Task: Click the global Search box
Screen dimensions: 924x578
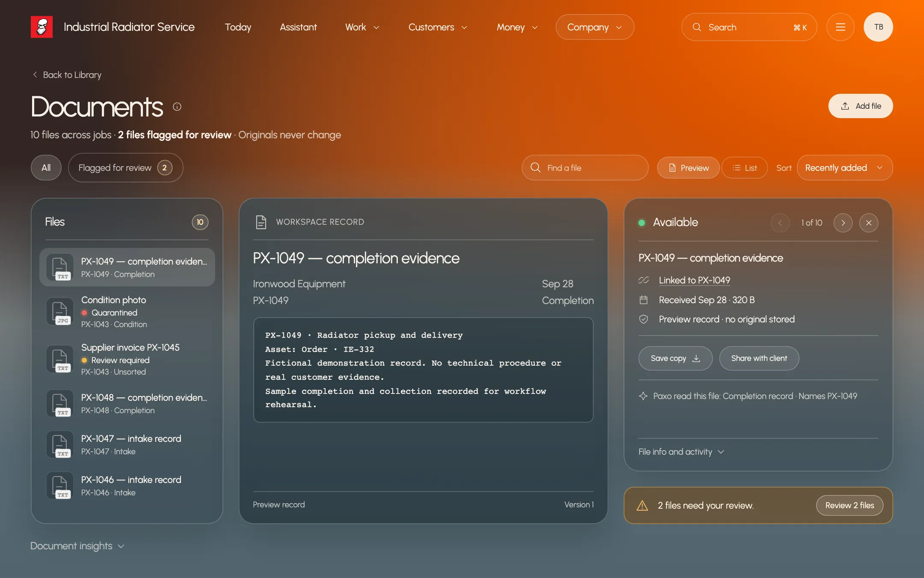Action: [749, 27]
